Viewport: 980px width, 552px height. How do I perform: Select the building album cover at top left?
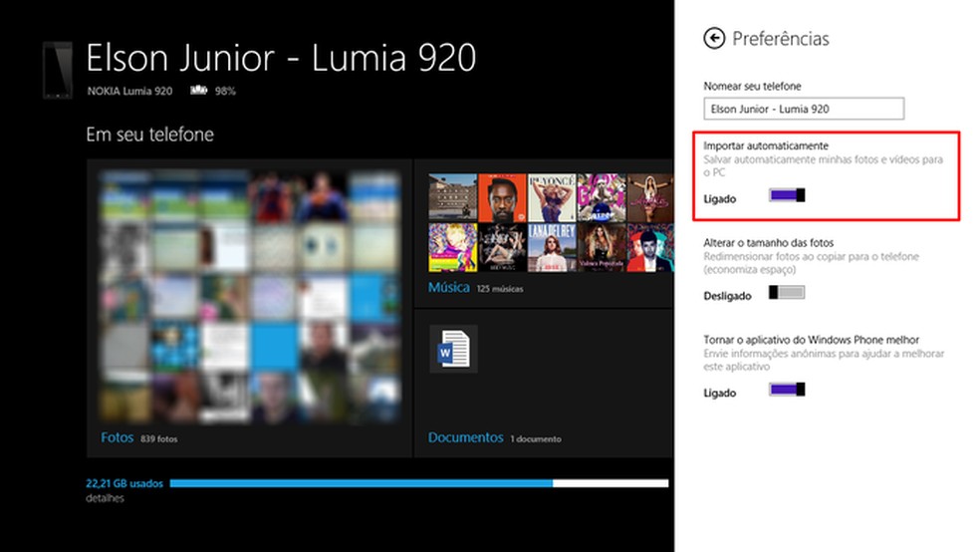pos(452,198)
